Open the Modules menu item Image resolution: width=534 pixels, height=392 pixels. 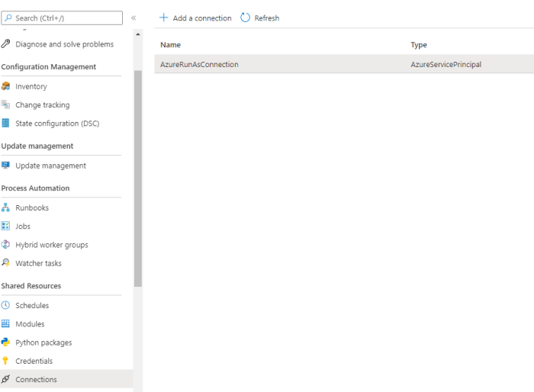[30, 324]
